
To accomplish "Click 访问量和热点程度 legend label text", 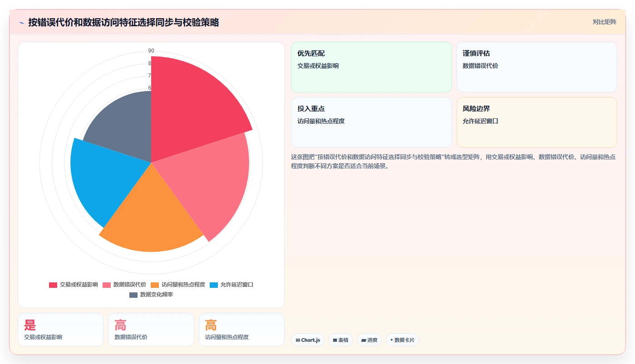I will pos(183,285).
